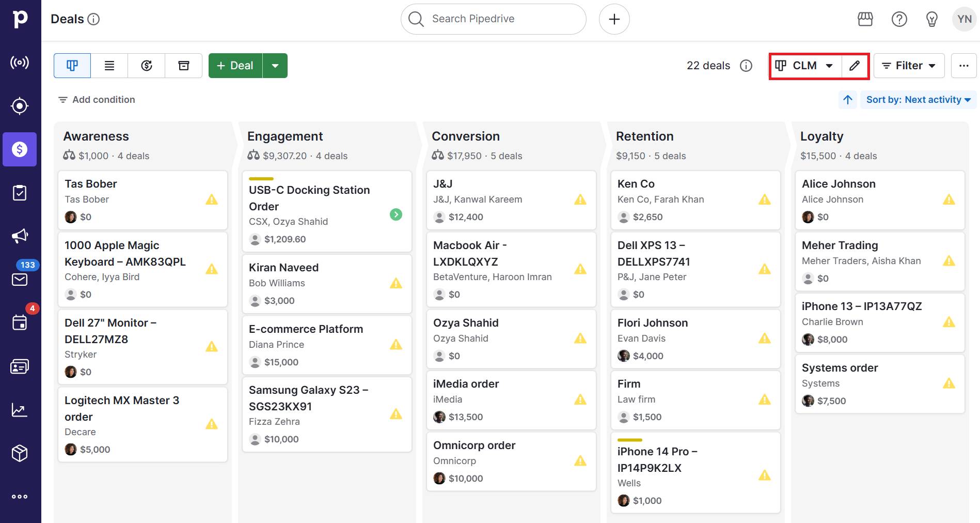
Task: Open Flori Johnson deal title
Action: pos(653,323)
